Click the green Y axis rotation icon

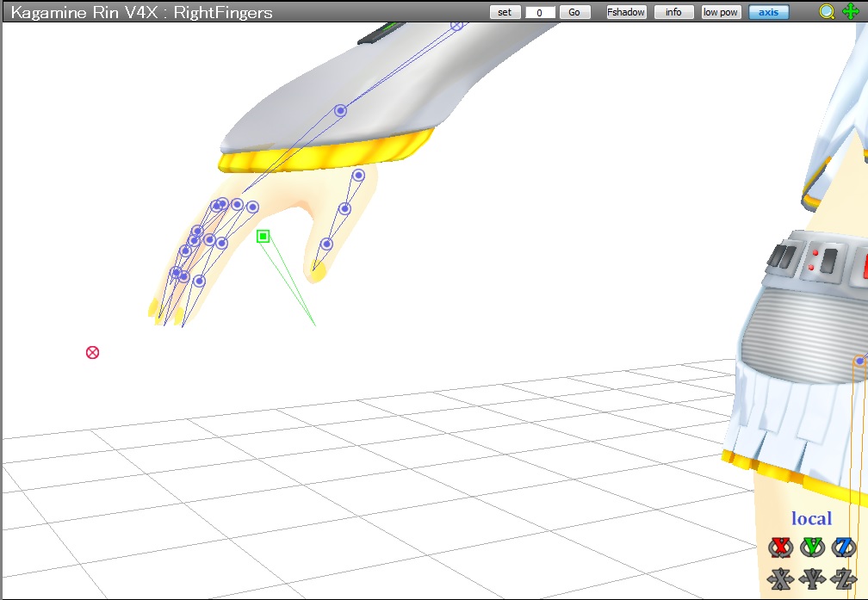point(812,547)
